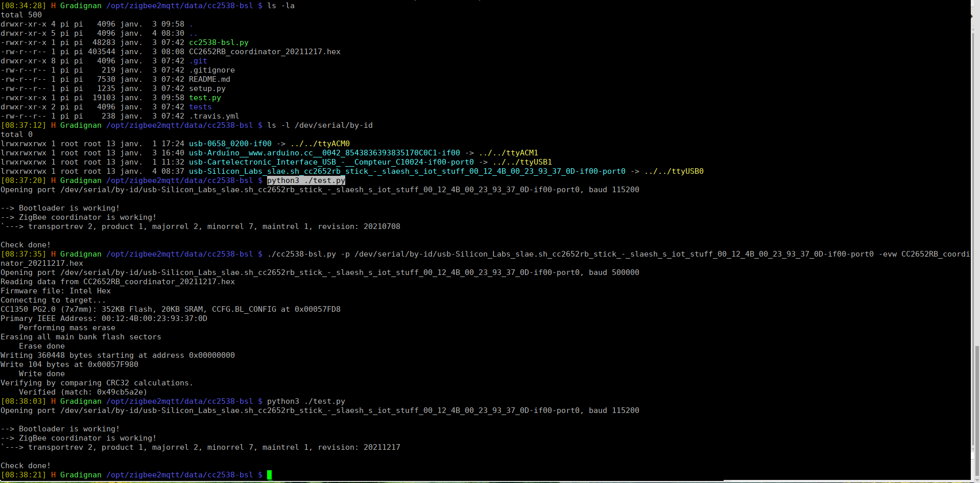
Task: Click the usb-0658_0200-if00 symlink name
Action: pos(230,144)
